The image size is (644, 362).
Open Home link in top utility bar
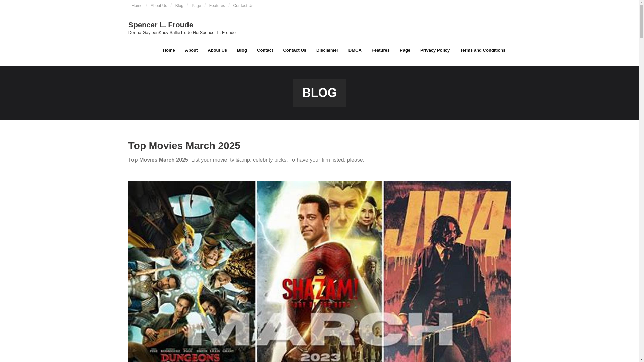(137, 6)
